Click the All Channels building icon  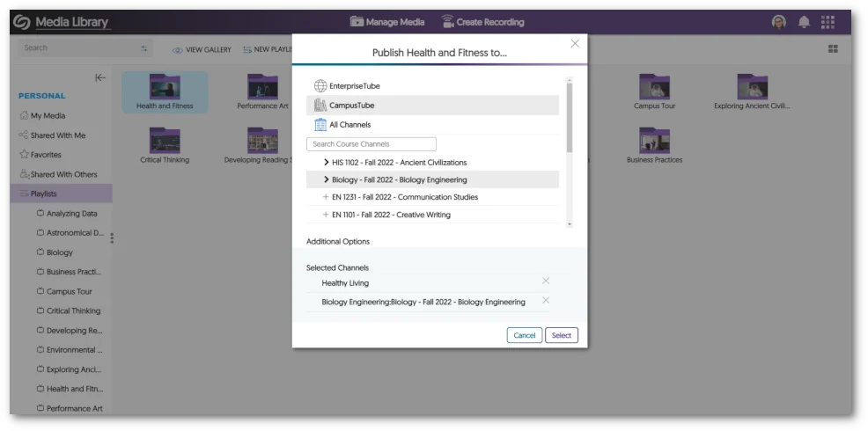[320, 125]
